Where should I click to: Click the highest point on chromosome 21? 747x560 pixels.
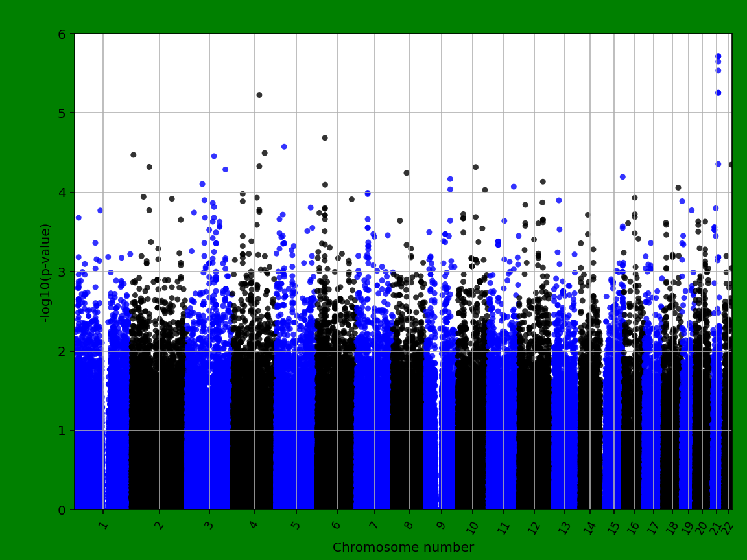pyautogui.click(x=717, y=57)
